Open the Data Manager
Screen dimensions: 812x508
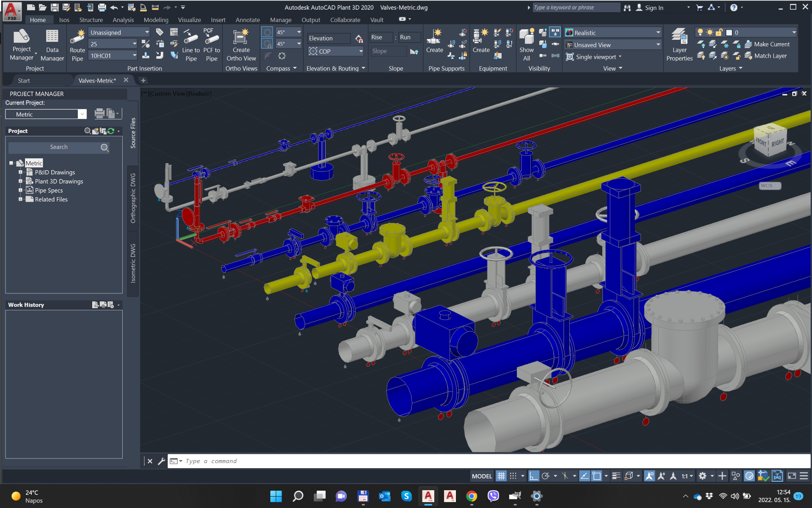(x=52, y=37)
